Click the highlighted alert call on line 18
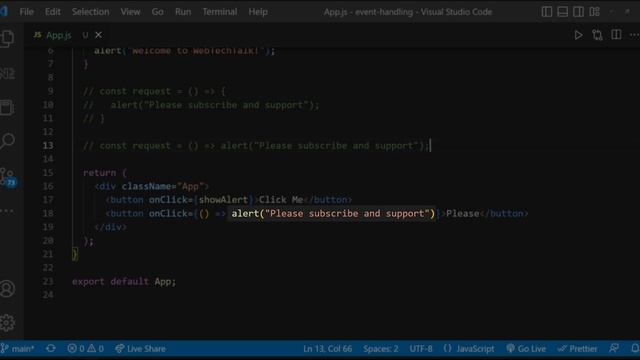 (333, 213)
